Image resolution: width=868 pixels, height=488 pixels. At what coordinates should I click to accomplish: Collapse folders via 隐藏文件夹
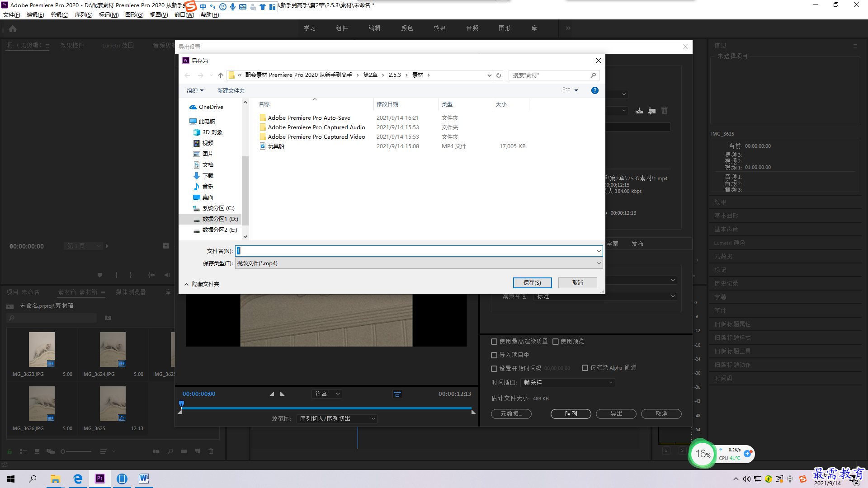coord(202,284)
